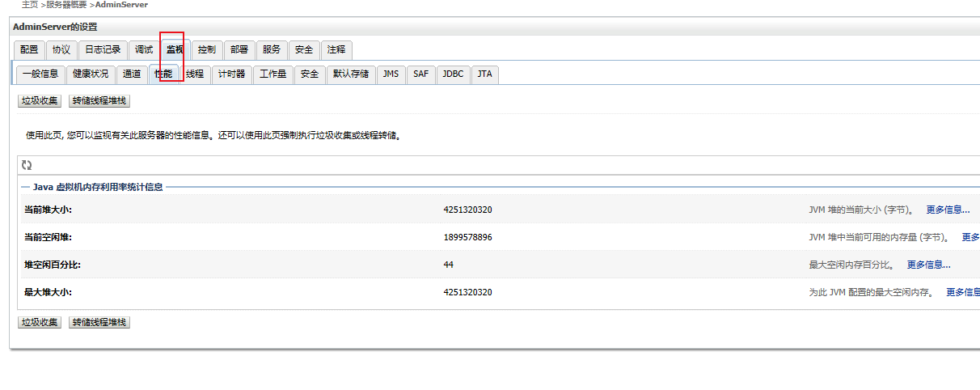Click the 当前堆大小 value 4251320320
Viewport: 980px width, 390px height.
coord(467,210)
